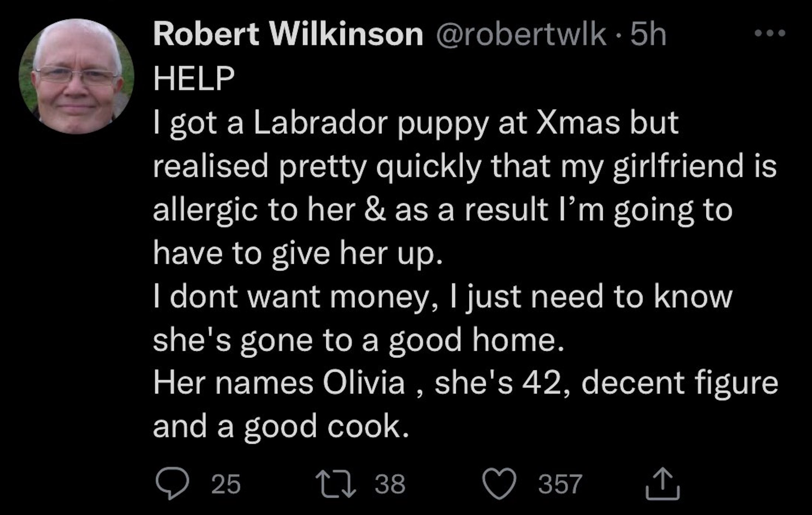Open the share tweet icon
The width and height of the screenshot is (812, 515).
663,484
